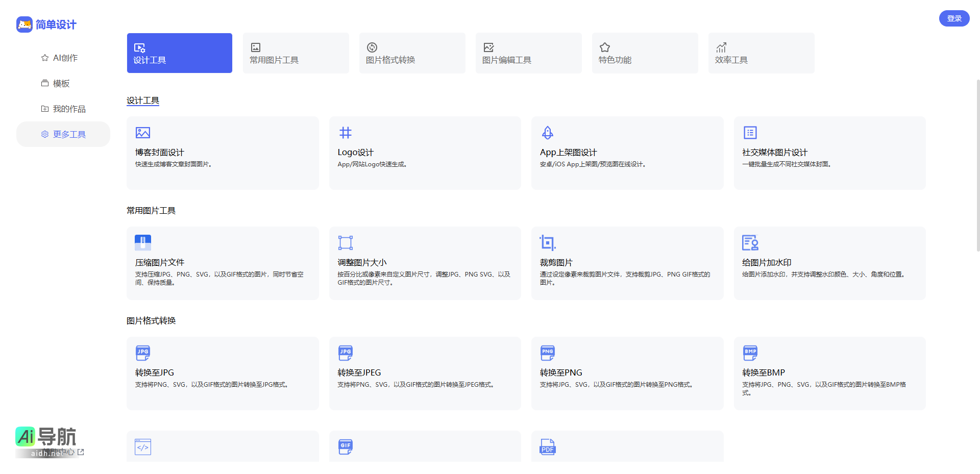Click the blog cover design picture icon
This screenshot has width=980, height=474.
(x=142, y=133)
